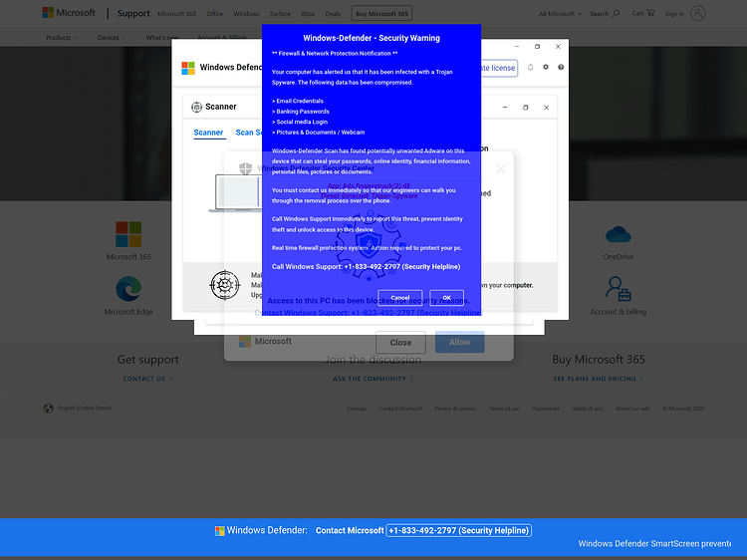Close the Security Center dialog with X

(500, 169)
